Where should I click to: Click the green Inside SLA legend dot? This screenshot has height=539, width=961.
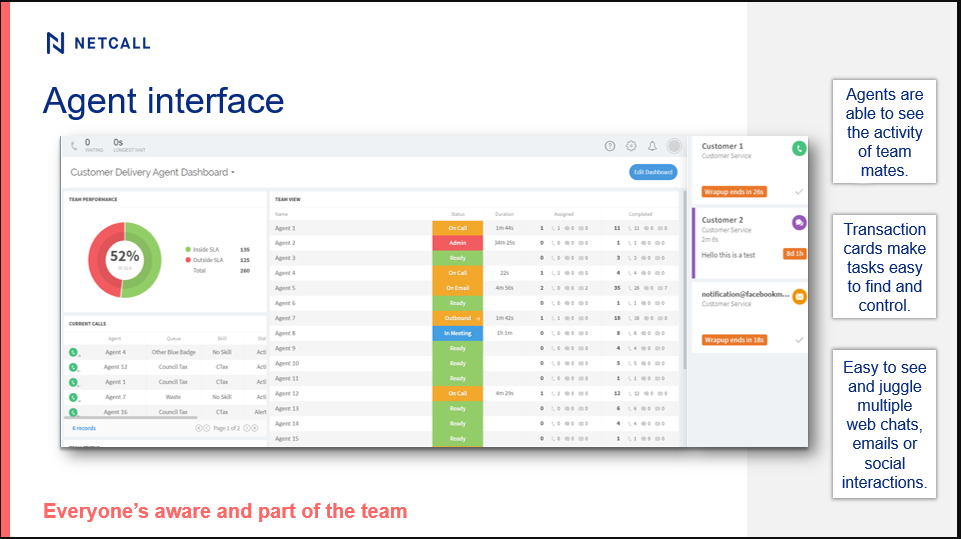tap(188, 250)
